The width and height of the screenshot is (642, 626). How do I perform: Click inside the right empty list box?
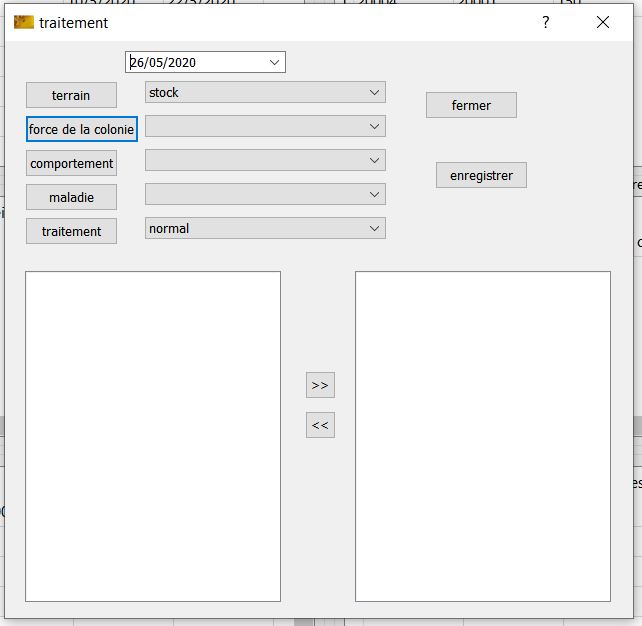click(x=483, y=436)
